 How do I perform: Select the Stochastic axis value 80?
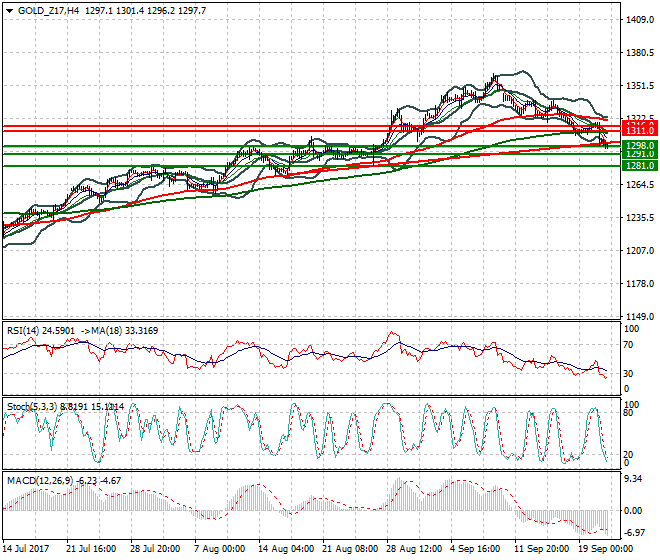coord(628,413)
